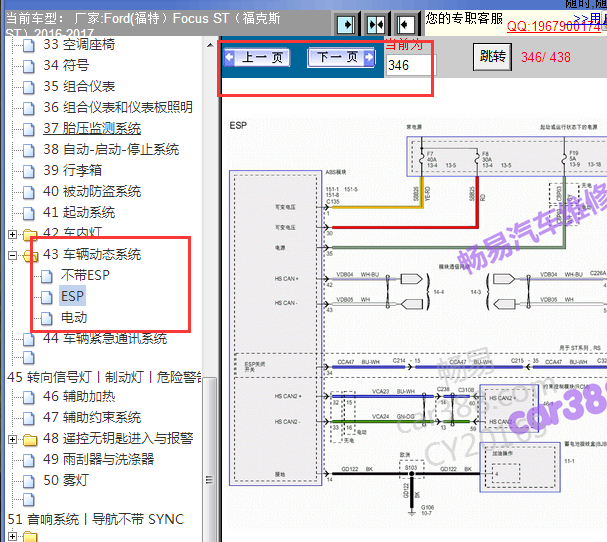Focus the page number field showing 346
This screenshot has height=542, width=607.
pos(411,65)
